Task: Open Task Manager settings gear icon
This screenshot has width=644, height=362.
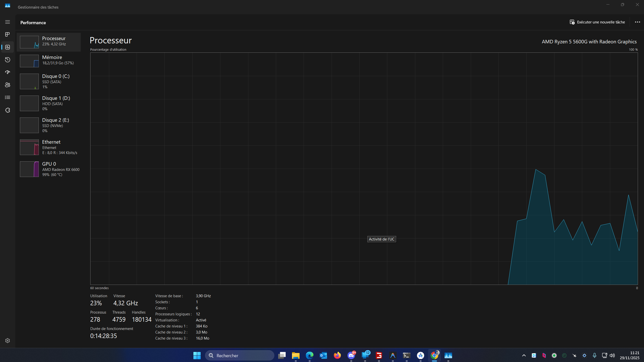Action: pyautogui.click(x=8, y=341)
